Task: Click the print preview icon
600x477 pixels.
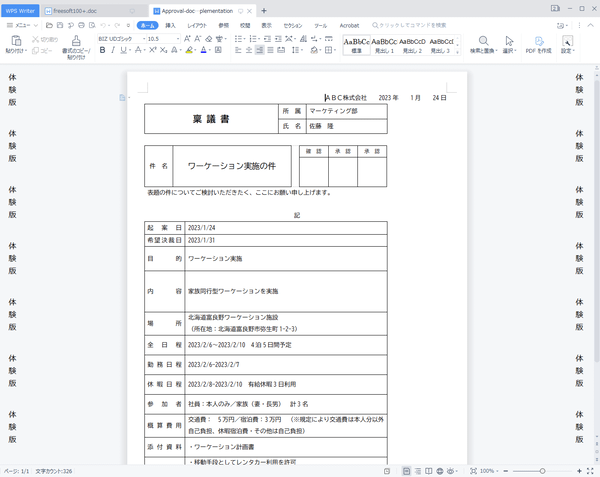Action: 92,26
